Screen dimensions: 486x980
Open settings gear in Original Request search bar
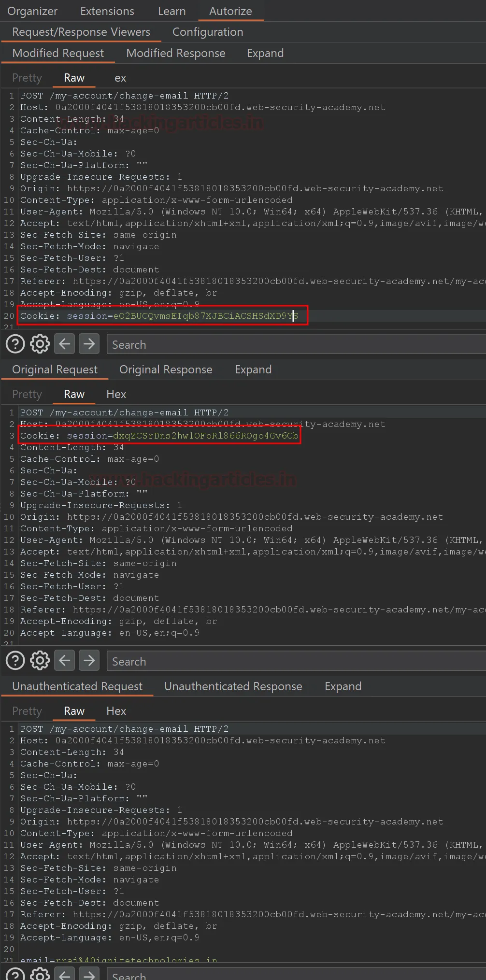tap(40, 661)
